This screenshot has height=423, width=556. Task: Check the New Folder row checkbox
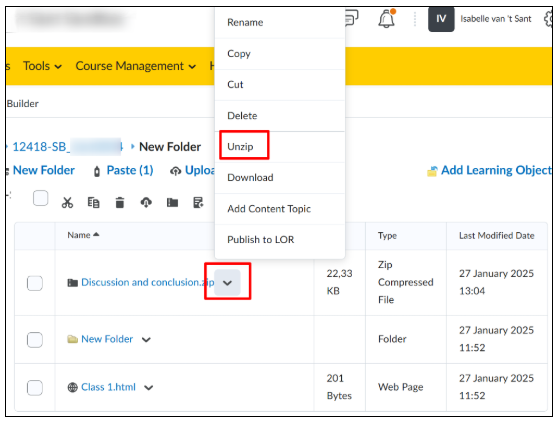click(x=35, y=340)
